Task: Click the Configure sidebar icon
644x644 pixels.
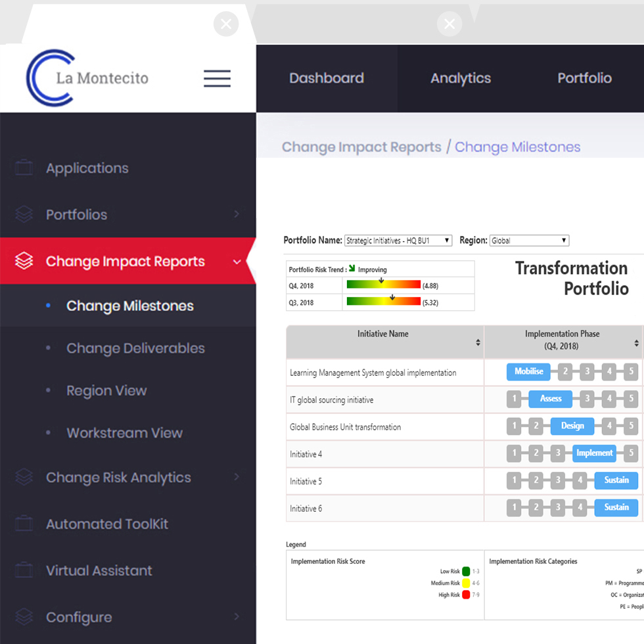Action: [24, 617]
